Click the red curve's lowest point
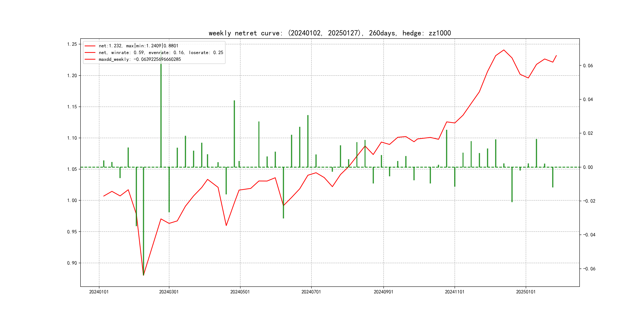Image resolution: width=644 pixels, height=322 pixels. [x=144, y=275]
